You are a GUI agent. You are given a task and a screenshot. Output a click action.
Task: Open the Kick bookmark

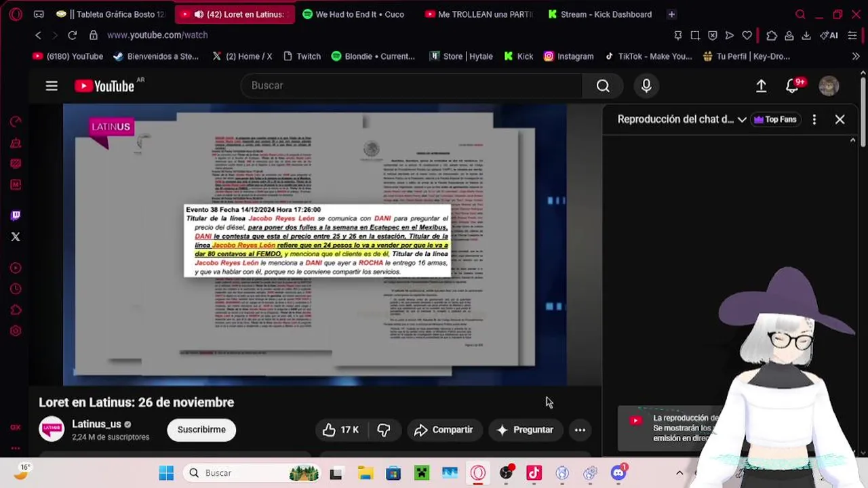[519, 56]
